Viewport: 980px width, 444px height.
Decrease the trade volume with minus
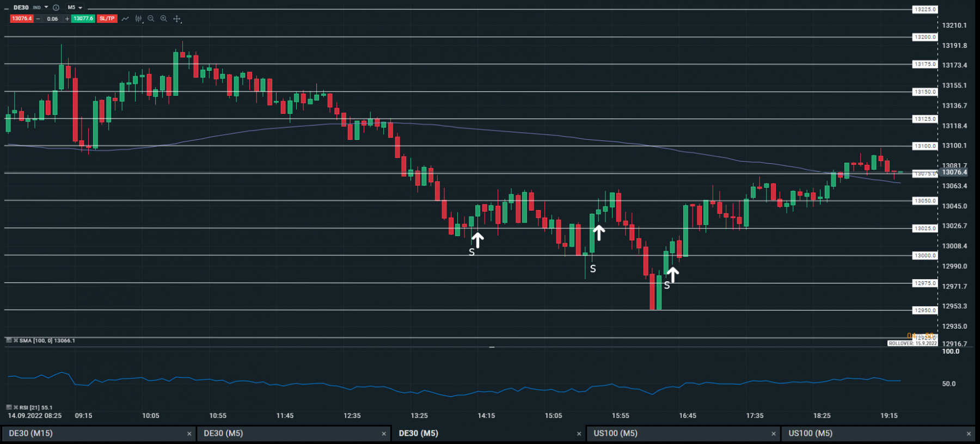point(38,18)
